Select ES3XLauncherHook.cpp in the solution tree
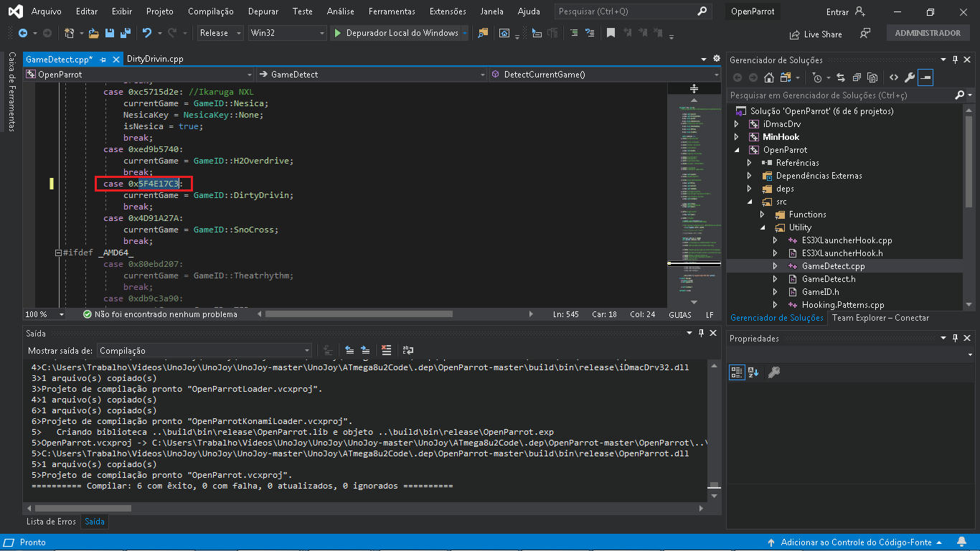The width and height of the screenshot is (980, 551). (x=846, y=240)
